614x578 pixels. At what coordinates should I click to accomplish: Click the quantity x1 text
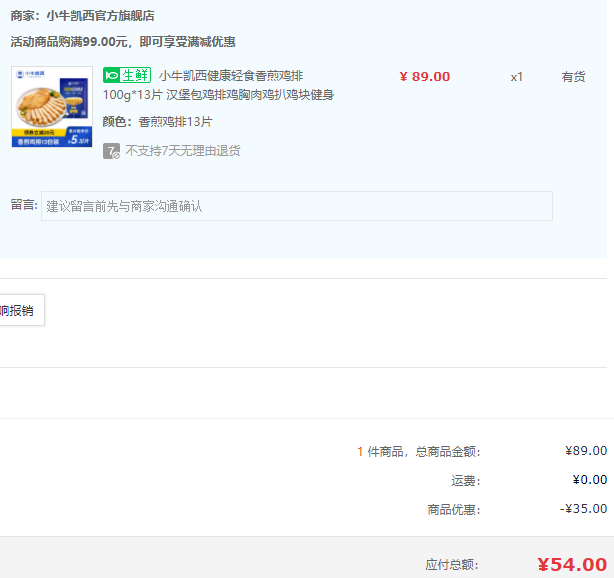pos(516,77)
